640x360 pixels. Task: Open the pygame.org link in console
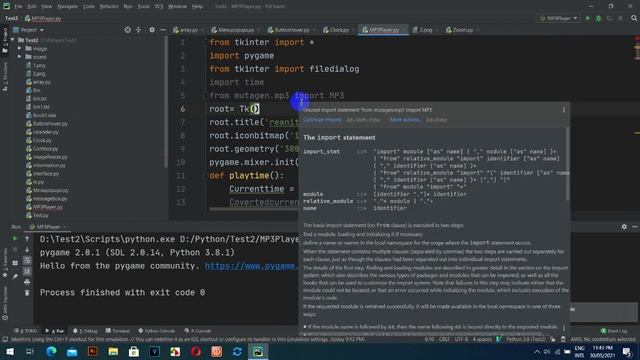251,266
